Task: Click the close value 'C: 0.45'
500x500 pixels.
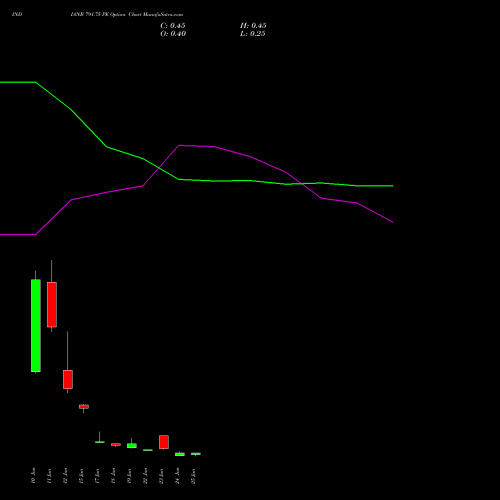Action: [x=173, y=26]
